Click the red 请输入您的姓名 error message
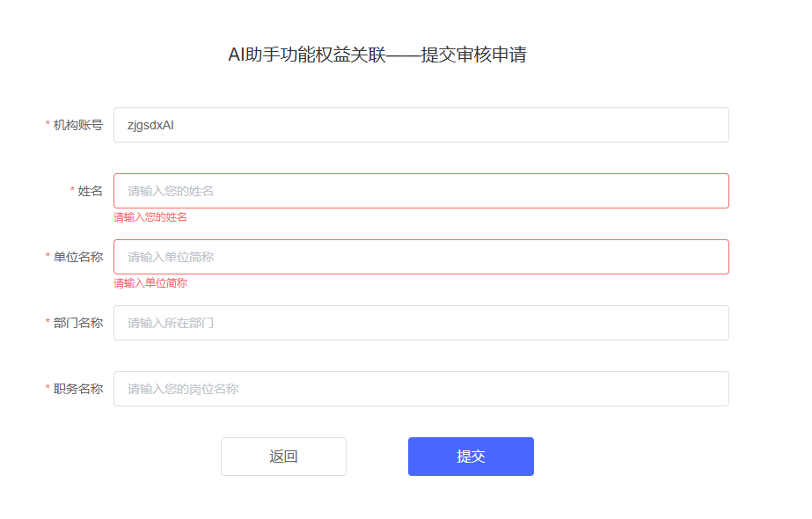Image resolution: width=812 pixels, height=519 pixels. pos(150,217)
